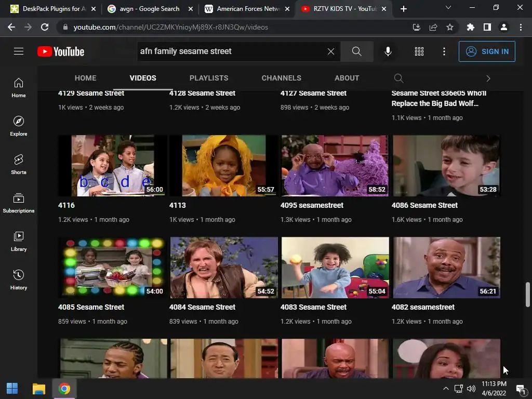Open the CHANNELS tab
This screenshot has height=399, width=532.
tap(281, 78)
